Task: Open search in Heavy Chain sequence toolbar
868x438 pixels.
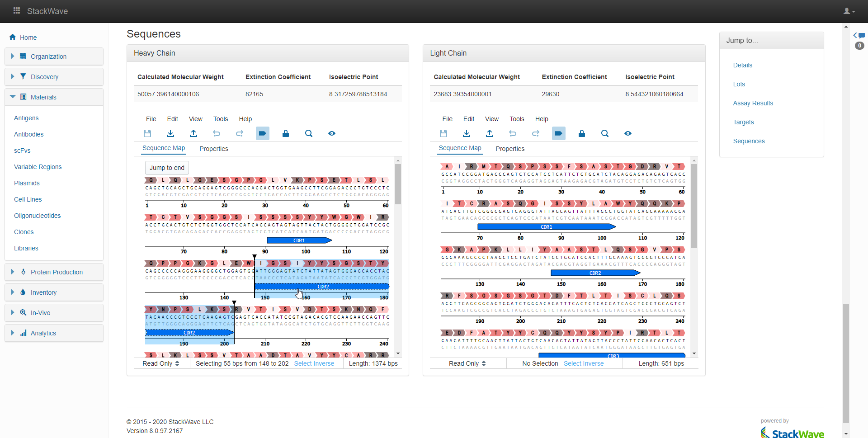Action: tap(309, 133)
